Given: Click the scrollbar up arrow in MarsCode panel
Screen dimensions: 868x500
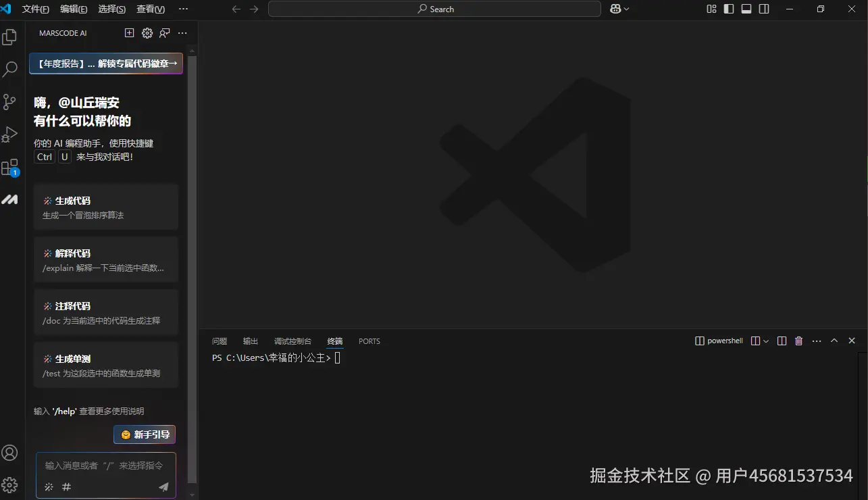Looking at the screenshot, I should coord(192,49).
